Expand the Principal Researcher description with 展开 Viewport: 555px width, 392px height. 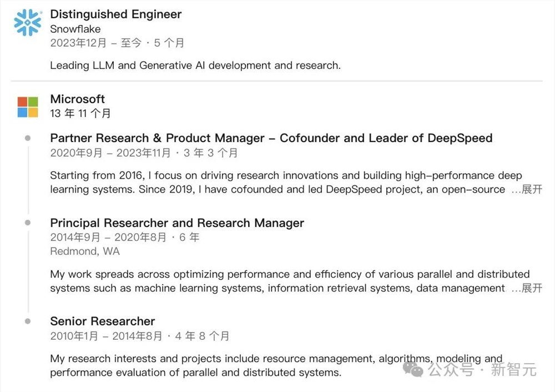[x=532, y=288]
